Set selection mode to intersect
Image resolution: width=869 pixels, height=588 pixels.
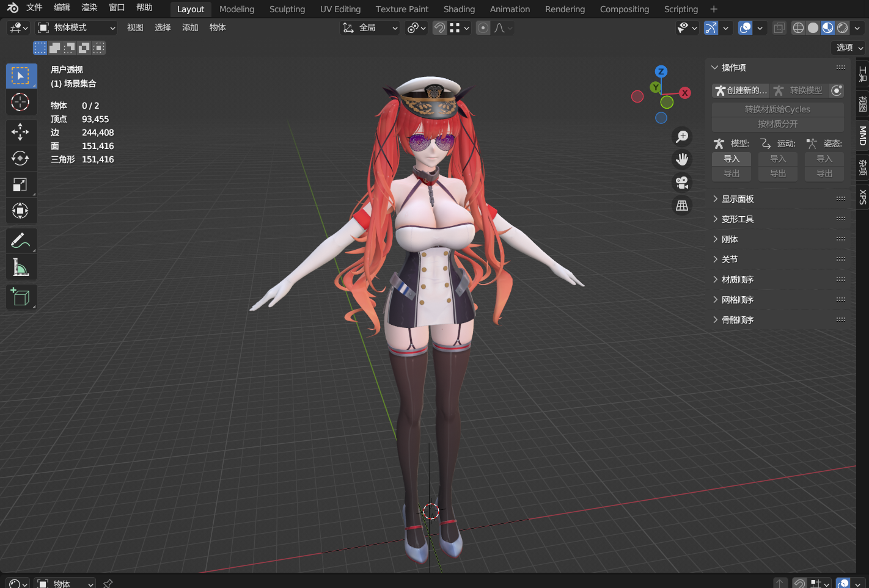click(99, 48)
